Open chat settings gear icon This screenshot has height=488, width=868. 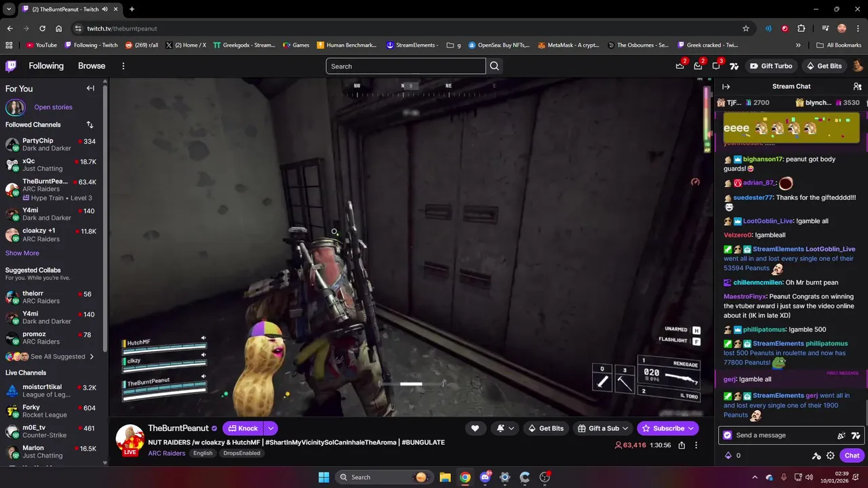coord(830,455)
